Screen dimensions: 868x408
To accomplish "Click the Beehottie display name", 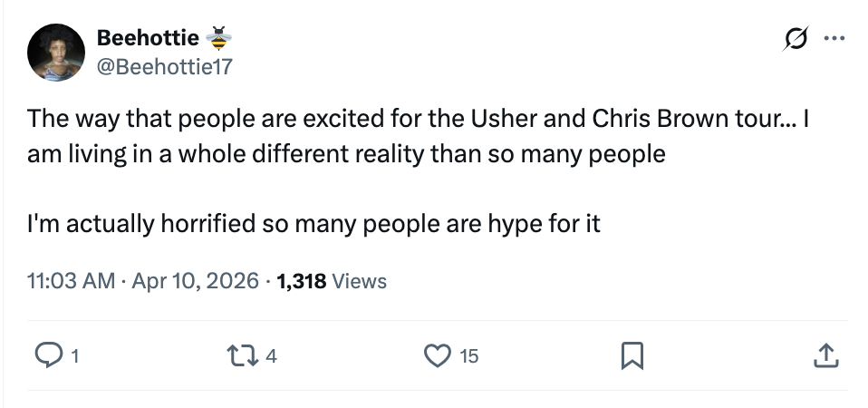I will tap(147, 38).
